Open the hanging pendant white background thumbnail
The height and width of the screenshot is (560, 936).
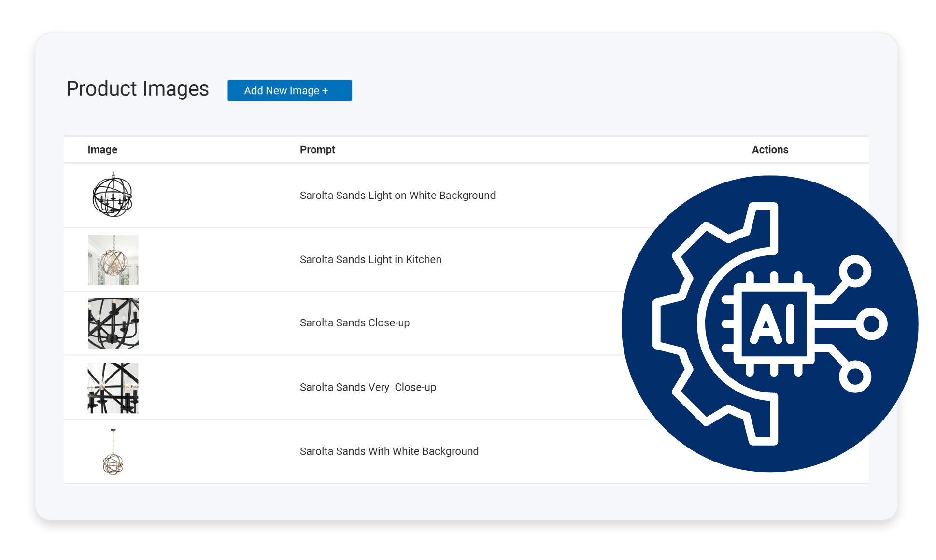tap(113, 452)
